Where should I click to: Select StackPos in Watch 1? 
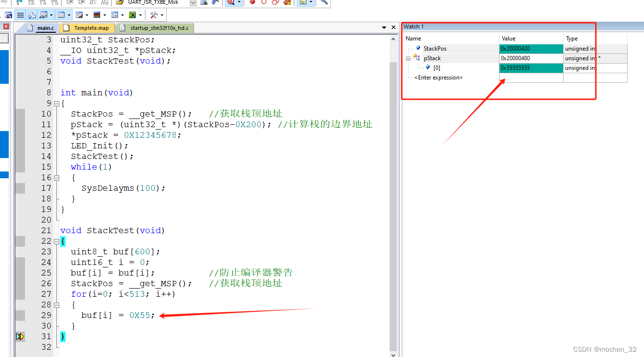click(x=434, y=49)
